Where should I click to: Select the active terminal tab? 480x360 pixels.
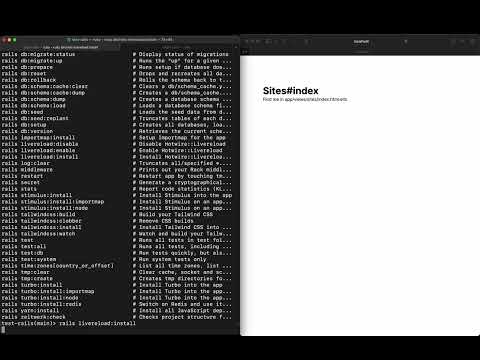pos(70,47)
